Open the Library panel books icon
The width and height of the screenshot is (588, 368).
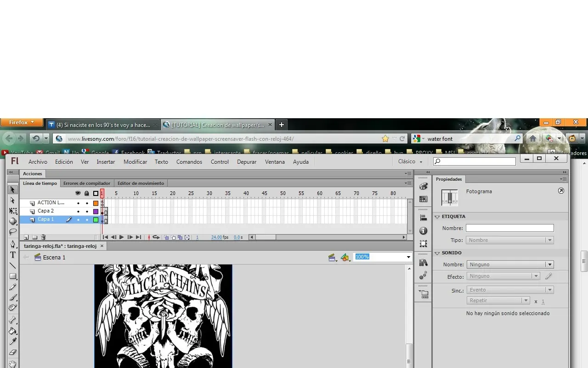pos(424,262)
